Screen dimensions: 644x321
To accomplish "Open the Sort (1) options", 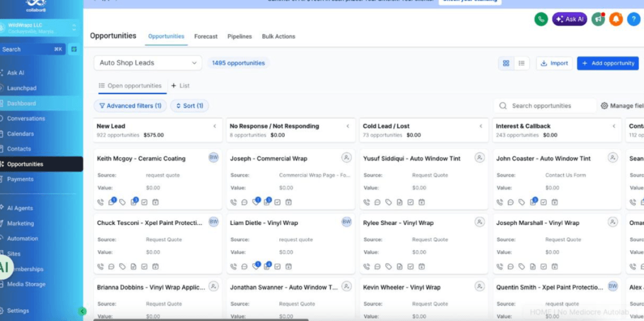I will pos(190,106).
